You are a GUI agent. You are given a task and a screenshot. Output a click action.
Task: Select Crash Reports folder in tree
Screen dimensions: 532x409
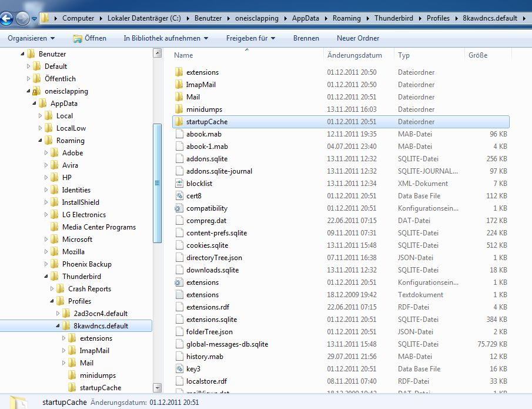tap(89, 289)
